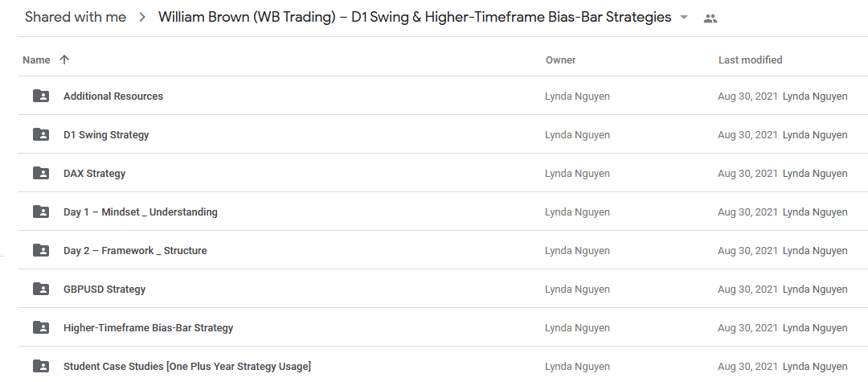
Task: Expand the folder title dropdown arrow
Action: point(684,18)
